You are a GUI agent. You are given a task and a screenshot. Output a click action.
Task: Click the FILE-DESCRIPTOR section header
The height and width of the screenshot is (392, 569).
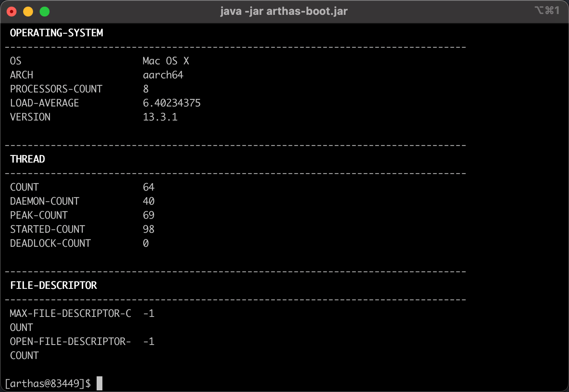pyautogui.click(x=54, y=286)
